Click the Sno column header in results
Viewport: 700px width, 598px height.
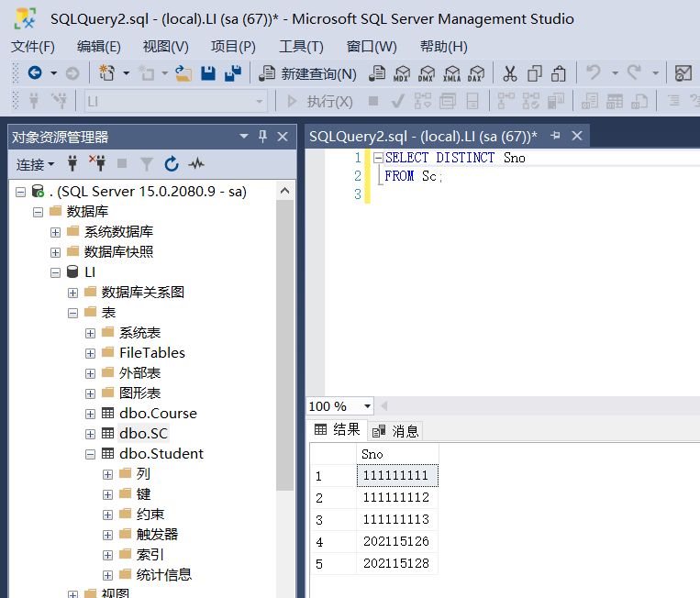(x=397, y=454)
